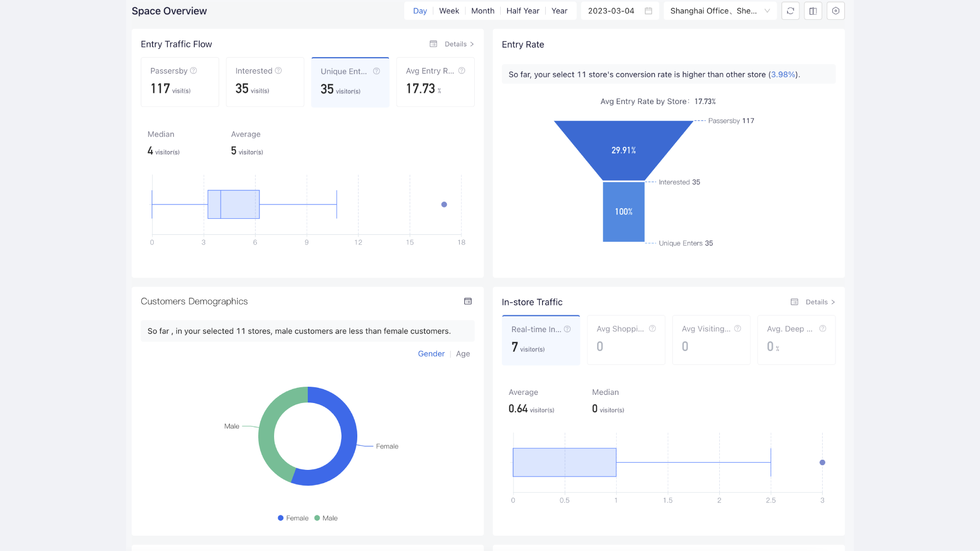The image size is (980, 551).
Task: Toggle Male legend item in donut chart
Action: 326,518
